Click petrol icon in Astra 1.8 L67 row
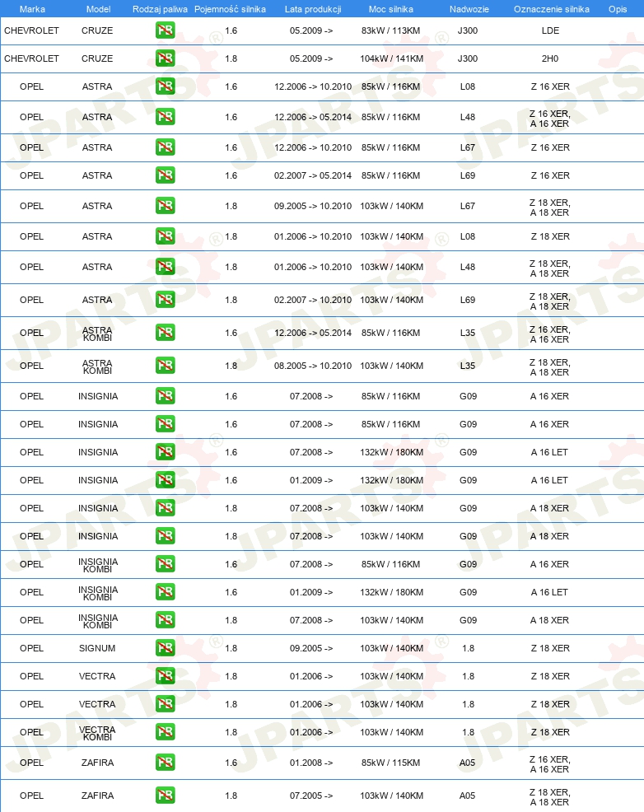Image resolution: width=644 pixels, height=812 pixels. (x=166, y=206)
